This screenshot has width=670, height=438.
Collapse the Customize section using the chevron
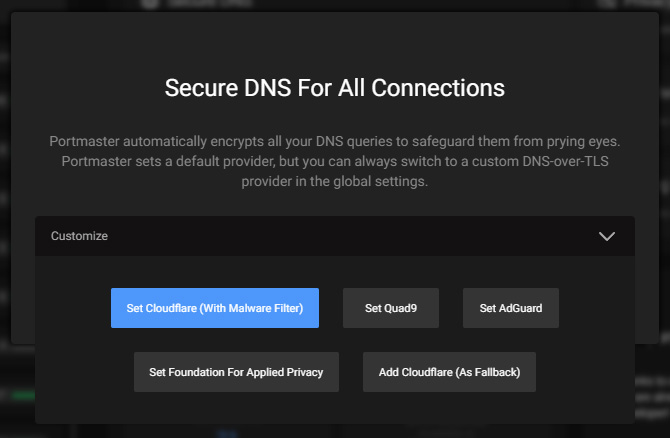[x=606, y=236]
